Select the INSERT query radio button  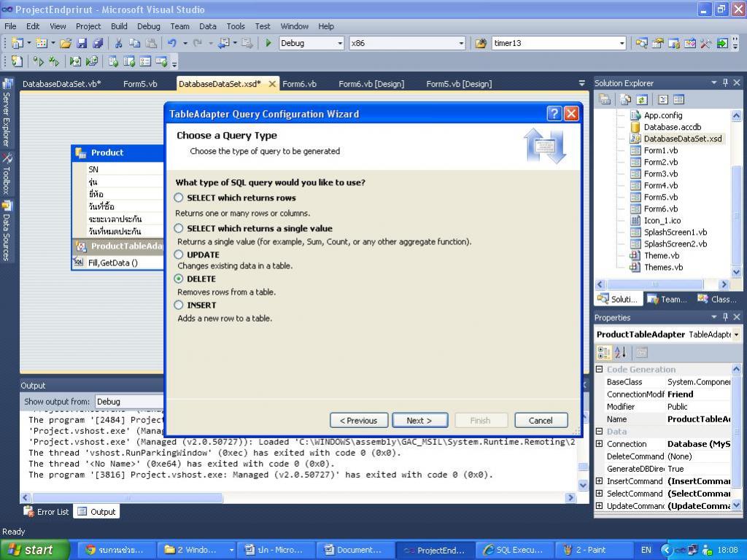click(x=179, y=305)
